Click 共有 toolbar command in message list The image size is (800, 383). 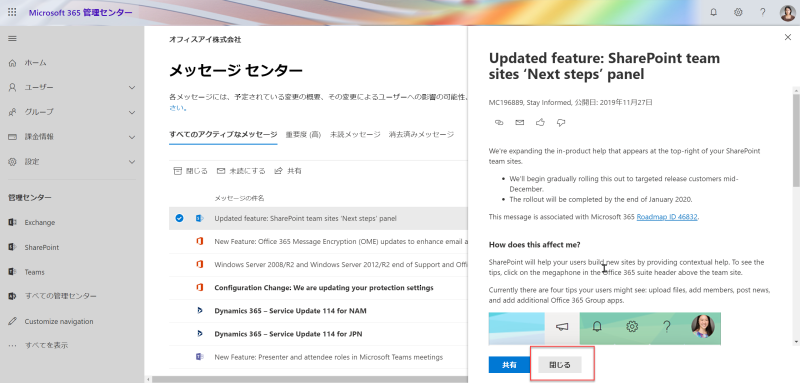[x=288, y=171]
